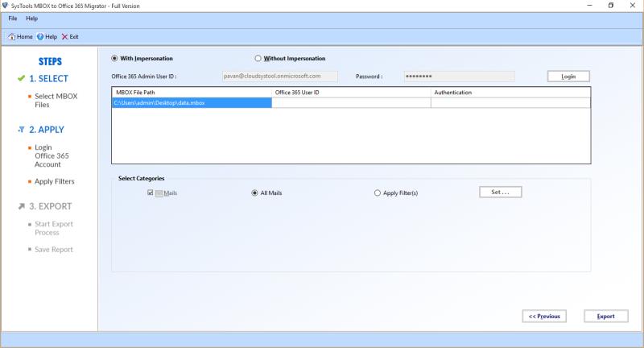Click Save Report step item

tap(53, 250)
